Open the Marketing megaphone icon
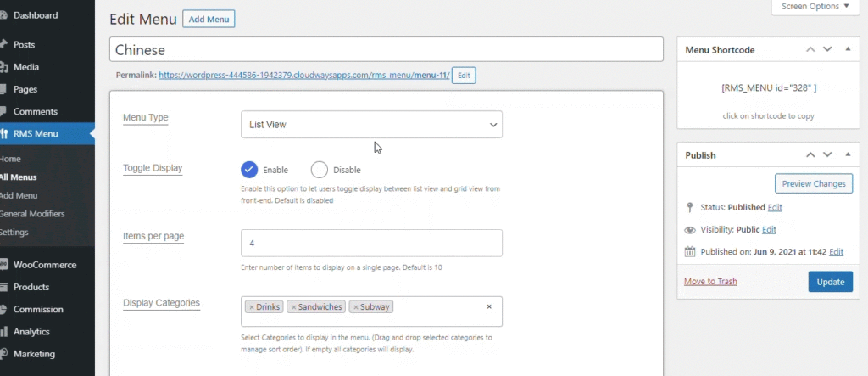The width and height of the screenshot is (868, 376). 3,354
